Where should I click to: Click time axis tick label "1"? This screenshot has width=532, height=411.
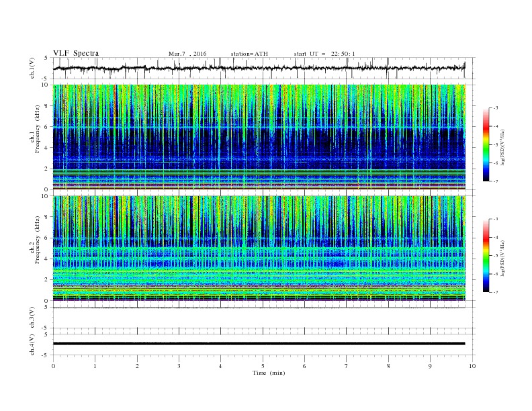(95, 366)
